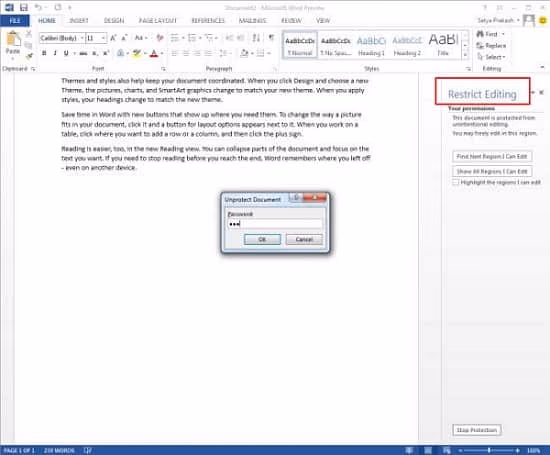Click the red font color swatch
This screenshot has height=455, width=550.
click(154, 53)
